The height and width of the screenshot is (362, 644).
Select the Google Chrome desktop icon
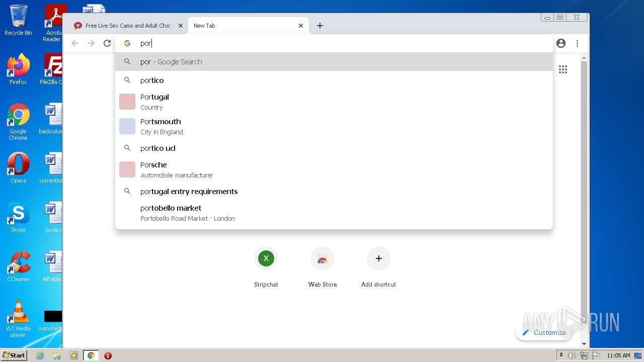18,122
